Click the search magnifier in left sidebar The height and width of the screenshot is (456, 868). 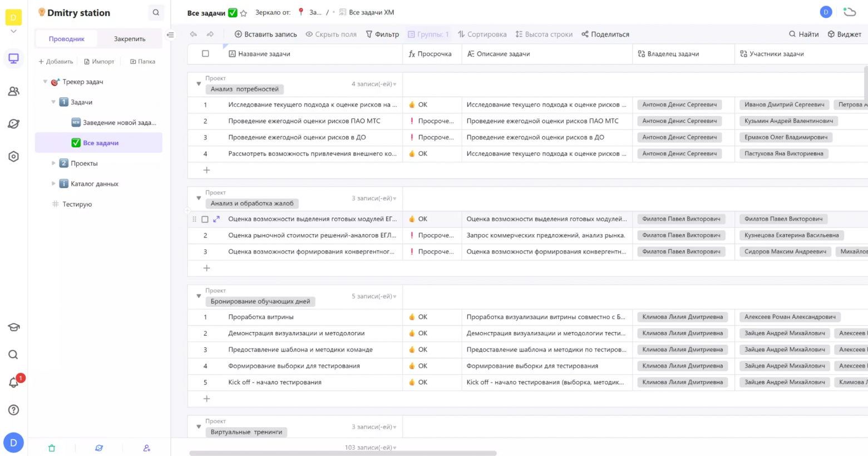click(x=13, y=355)
